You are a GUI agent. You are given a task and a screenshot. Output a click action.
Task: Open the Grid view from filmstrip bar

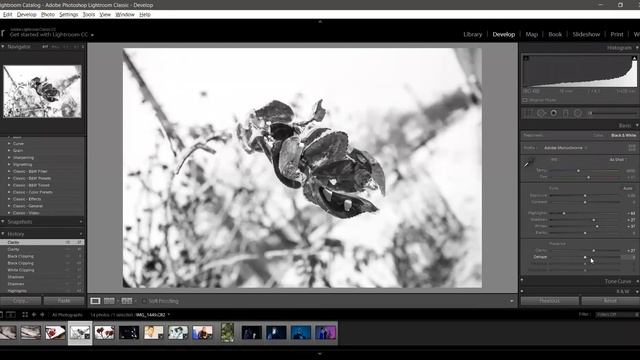[25, 315]
